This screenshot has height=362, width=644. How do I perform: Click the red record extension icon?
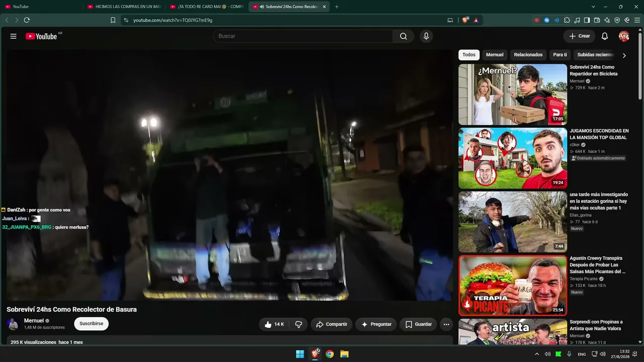click(537, 20)
